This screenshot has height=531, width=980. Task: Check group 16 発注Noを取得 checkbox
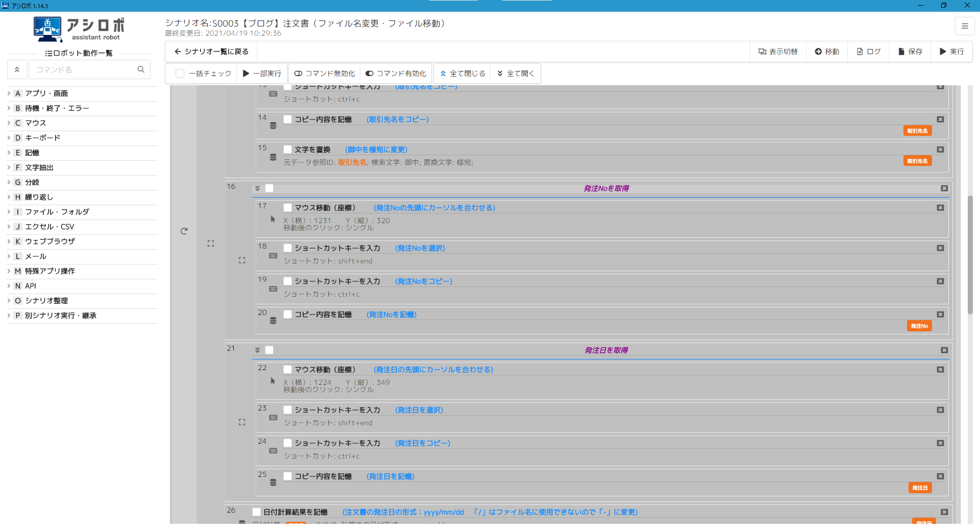coord(269,188)
